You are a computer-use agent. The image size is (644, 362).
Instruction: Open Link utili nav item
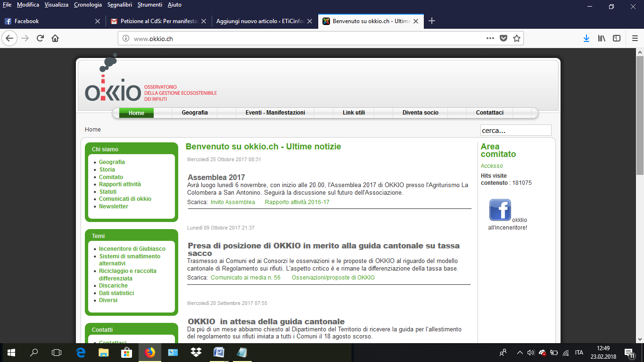click(x=354, y=113)
